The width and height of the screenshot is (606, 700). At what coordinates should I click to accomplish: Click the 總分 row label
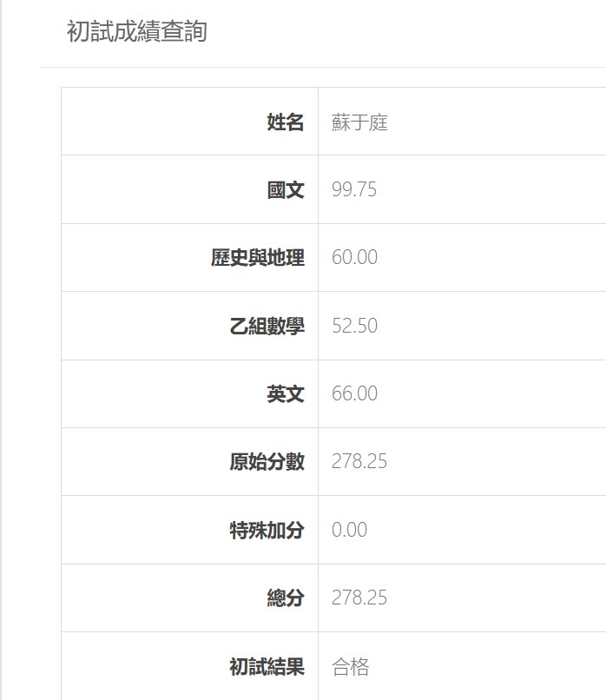pyautogui.click(x=286, y=598)
